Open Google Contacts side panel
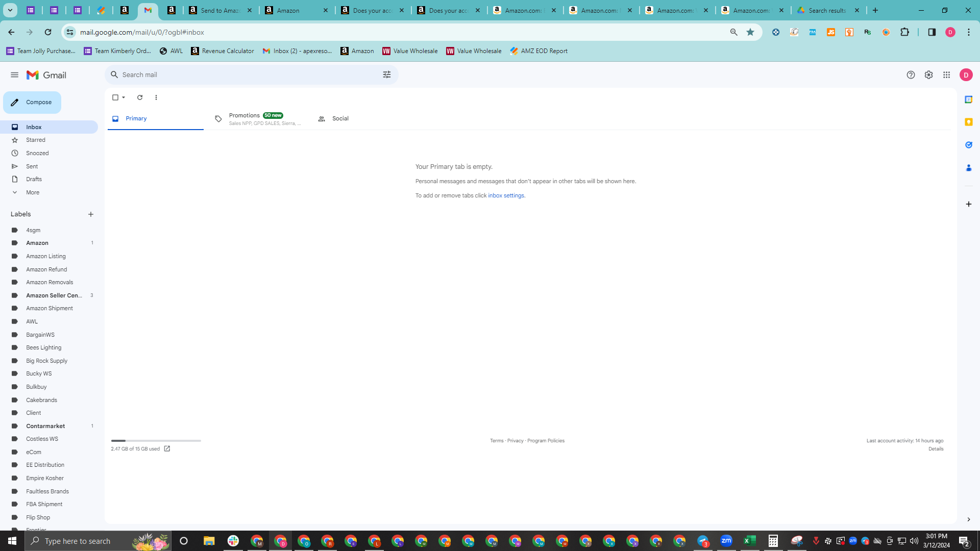The width and height of the screenshot is (980, 551). (x=968, y=168)
